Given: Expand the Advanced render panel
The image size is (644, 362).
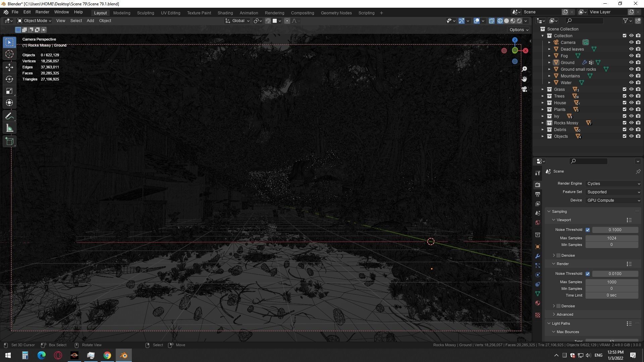Looking at the screenshot, I should click(565, 314).
